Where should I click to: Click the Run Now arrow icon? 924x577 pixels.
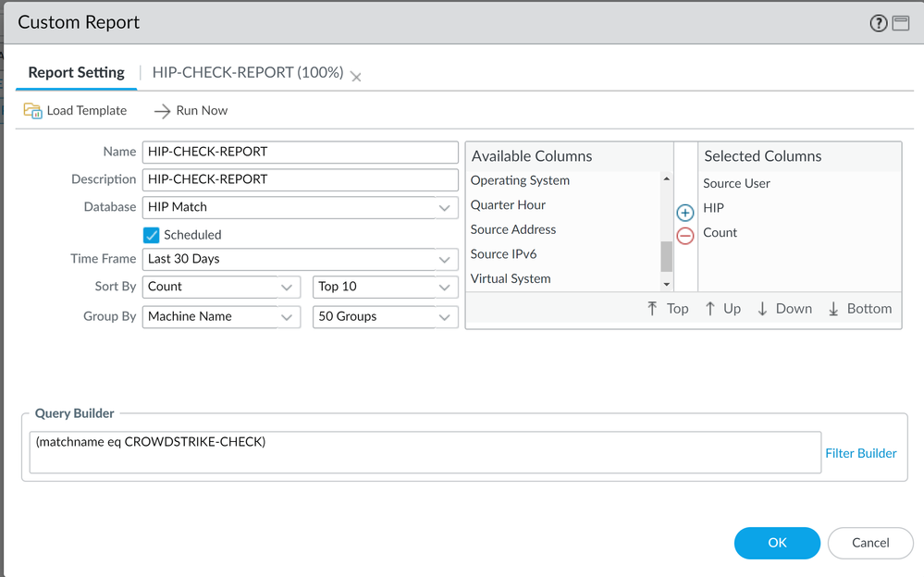point(162,111)
